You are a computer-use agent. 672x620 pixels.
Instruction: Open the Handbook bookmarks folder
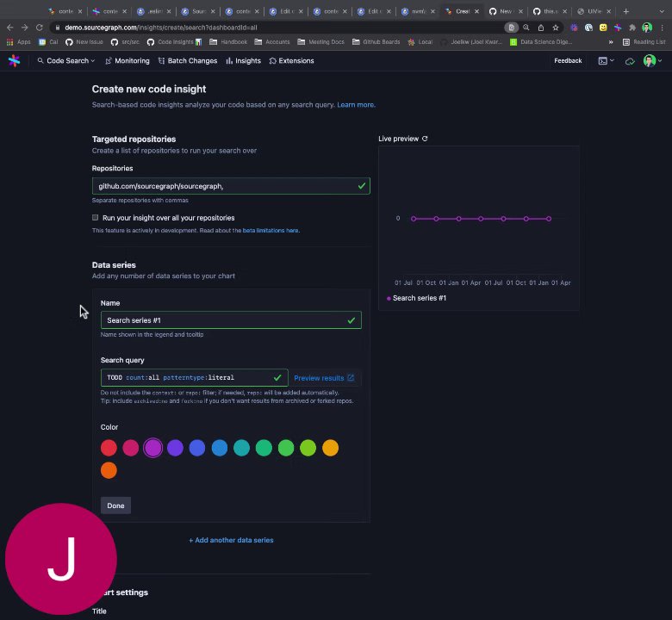pos(228,42)
